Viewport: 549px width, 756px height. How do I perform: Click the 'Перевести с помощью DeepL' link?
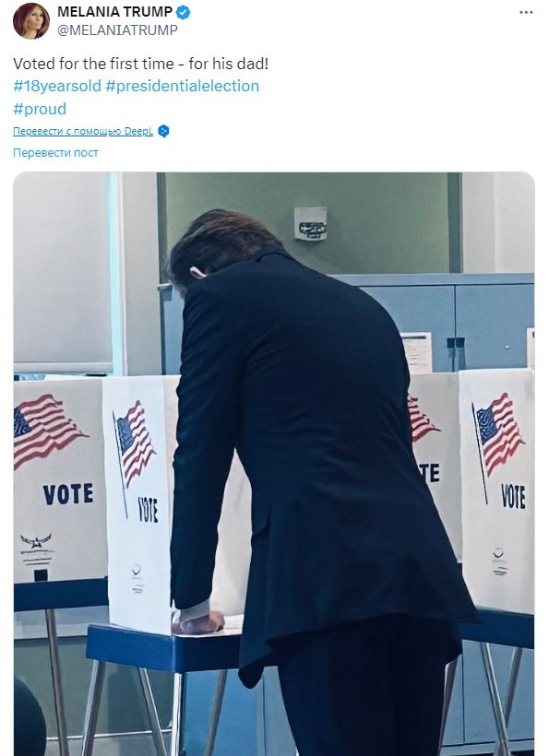click(83, 131)
